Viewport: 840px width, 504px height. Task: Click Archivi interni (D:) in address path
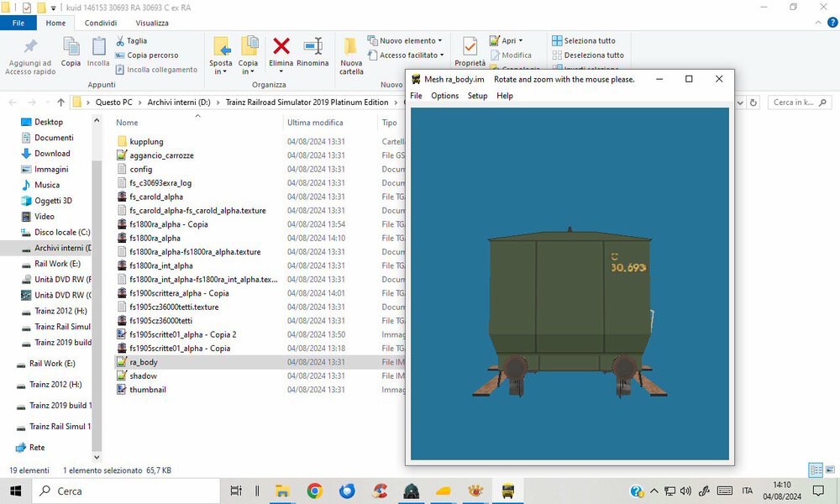click(x=179, y=102)
